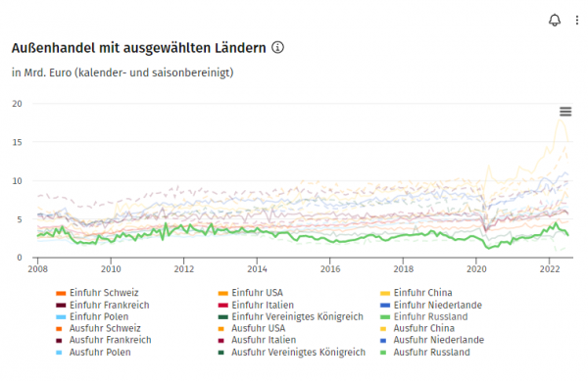588x381 pixels.
Task: Toggle Einfuhr USA legend entry
Action: [251, 293]
